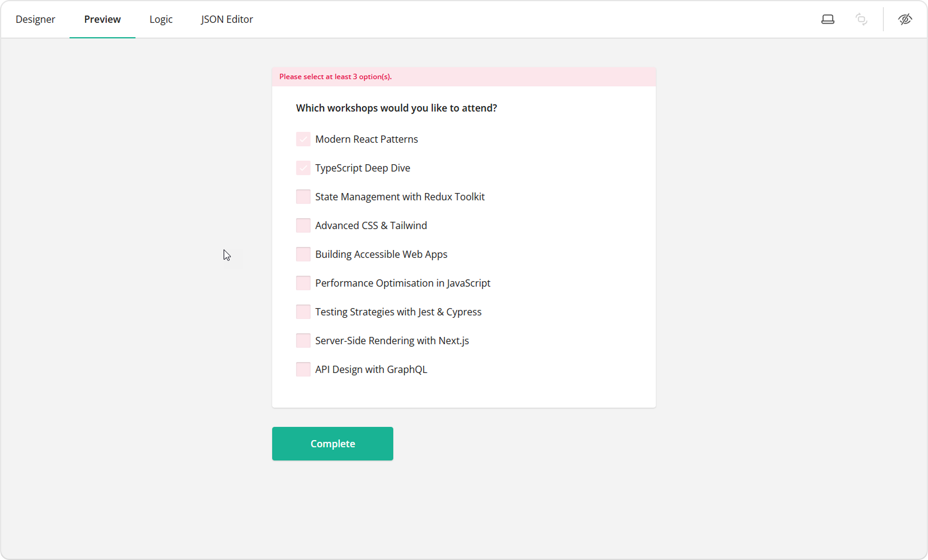Click the validation error message banner

pyautogui.click(x=335, y=76)
